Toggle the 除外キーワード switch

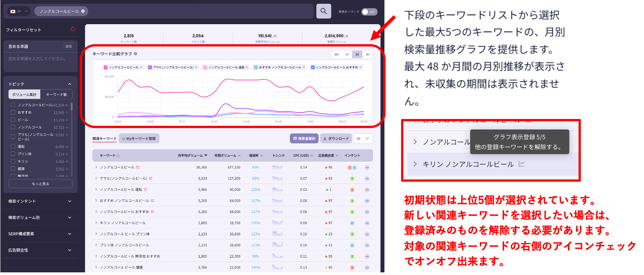[369, 12]
